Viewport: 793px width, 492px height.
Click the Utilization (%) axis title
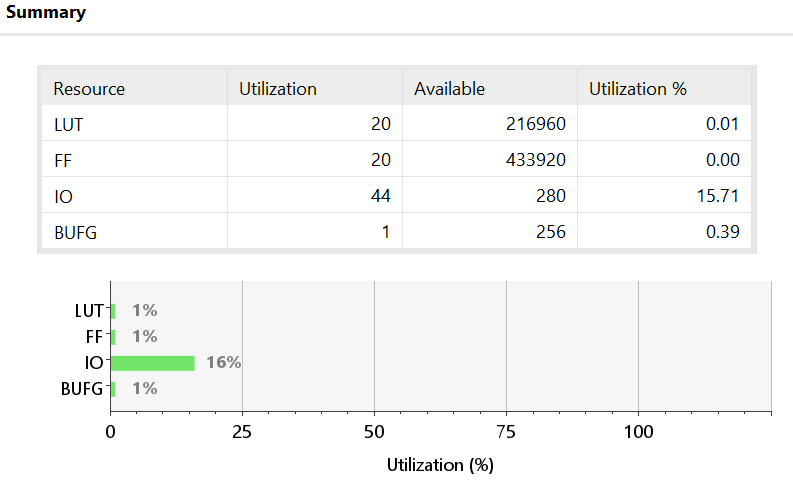tap(440, 464)
